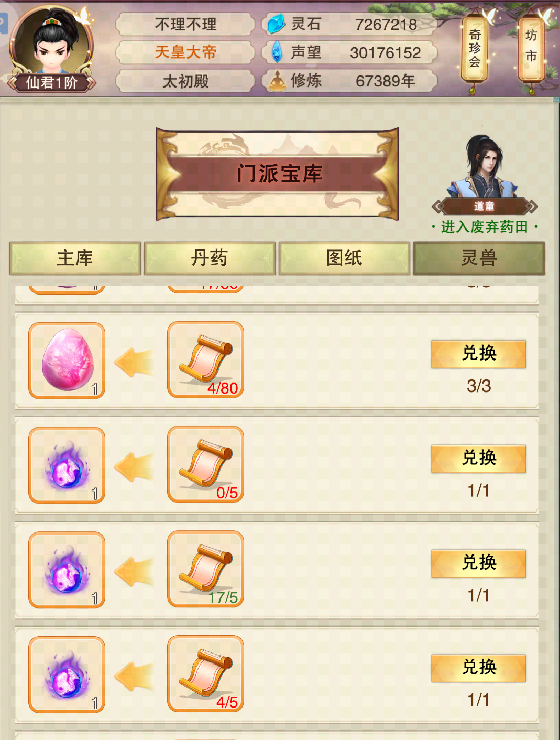Open the 奇珍会 lantern icon
This screenshot has width=560, height=740.
[475, 49]
